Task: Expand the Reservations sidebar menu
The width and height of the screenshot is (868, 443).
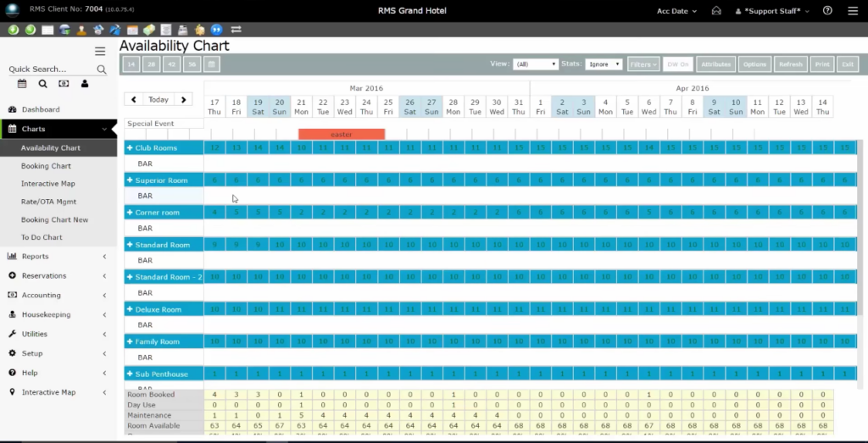Action: [x=58, y=275]
